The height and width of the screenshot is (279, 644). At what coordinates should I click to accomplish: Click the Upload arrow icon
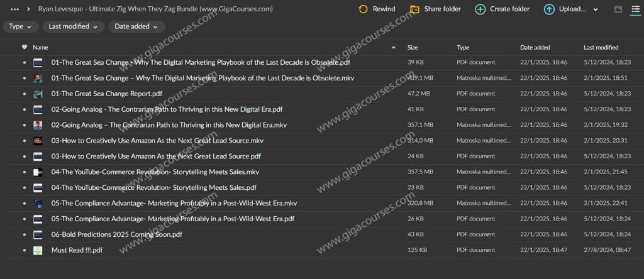pos(549,9)
